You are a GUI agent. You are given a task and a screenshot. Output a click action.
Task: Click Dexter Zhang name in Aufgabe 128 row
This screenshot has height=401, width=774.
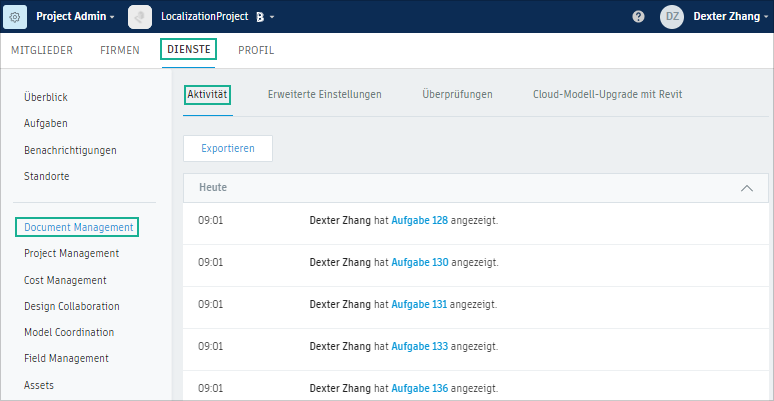click(340, 221)
